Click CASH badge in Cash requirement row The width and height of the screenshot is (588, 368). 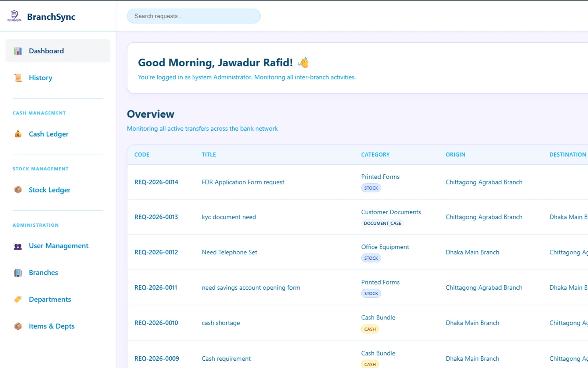coord(370,364)
